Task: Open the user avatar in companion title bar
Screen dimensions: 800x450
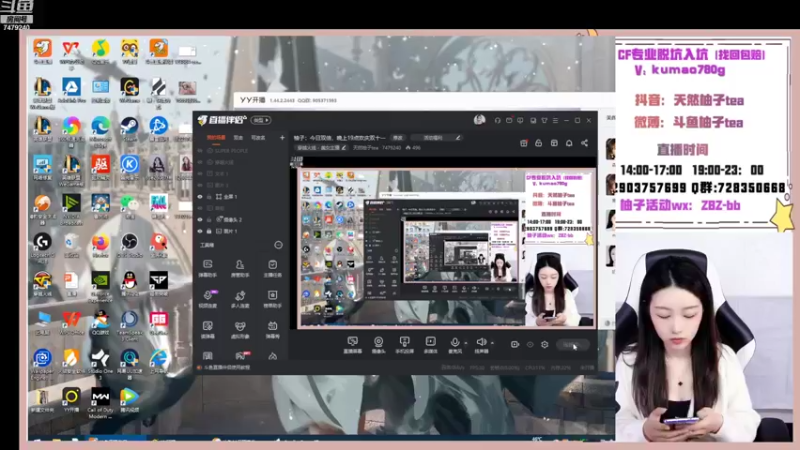Action: click(479, 120)
